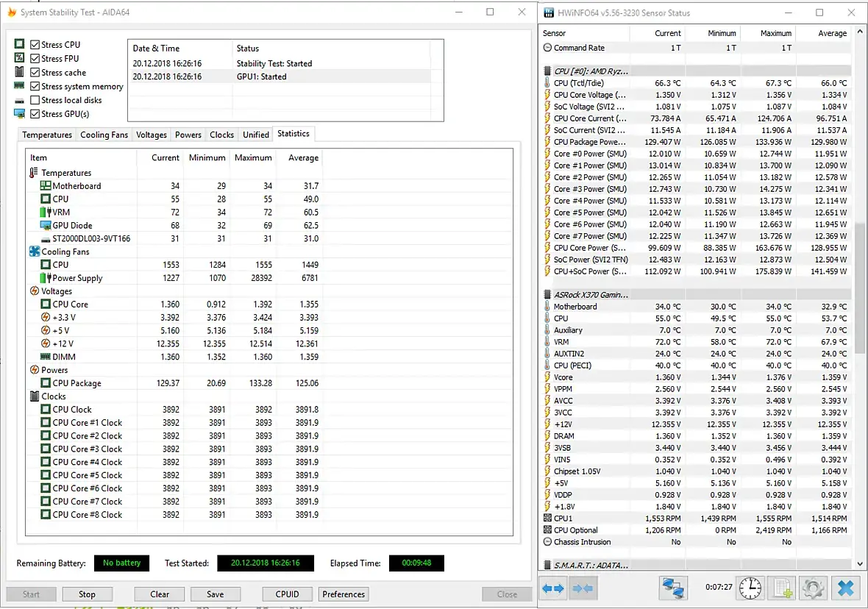868x609 pixels.
Task: Click the DIMM memory module icon
Action: pyautogui.click(x=46, y=357)
